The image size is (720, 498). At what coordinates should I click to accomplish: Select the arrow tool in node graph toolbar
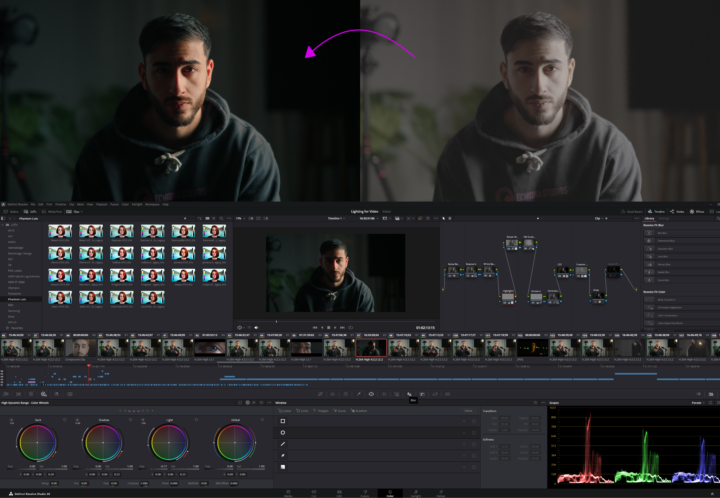tap(444, 218)
